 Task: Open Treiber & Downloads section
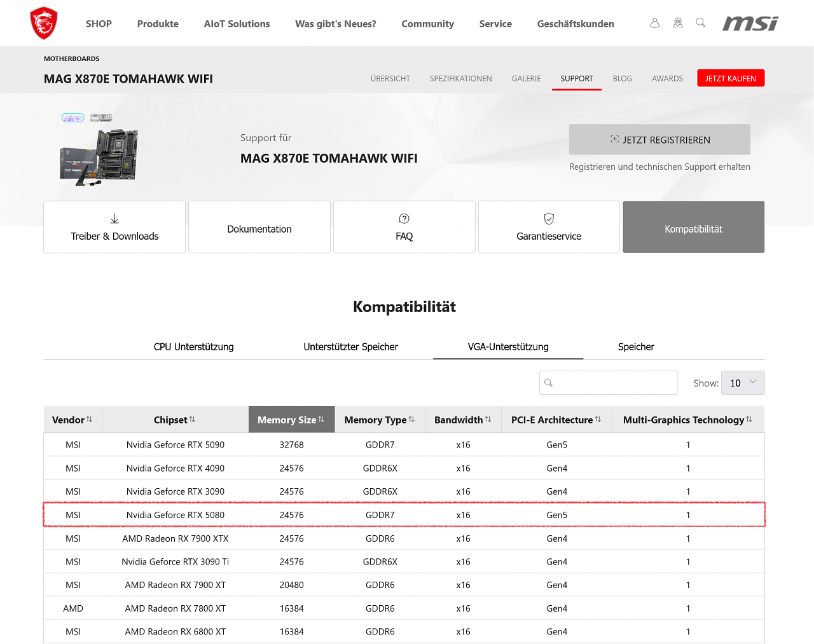click(114, 227)
